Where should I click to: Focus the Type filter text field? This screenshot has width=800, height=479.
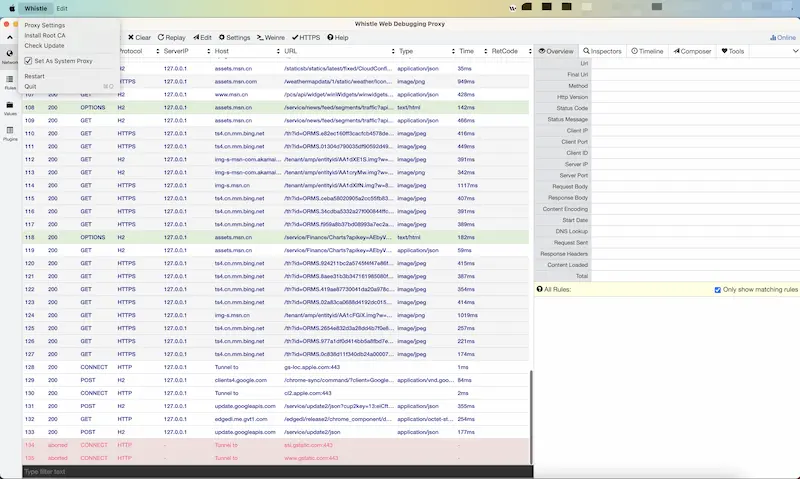point(278,472)
